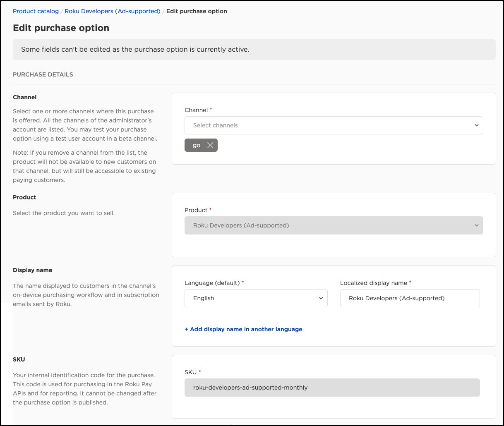The height and width of the screenshot is (426, 504).
Task: Click the Edit purchase option page heading
Action: pos(61,28)
